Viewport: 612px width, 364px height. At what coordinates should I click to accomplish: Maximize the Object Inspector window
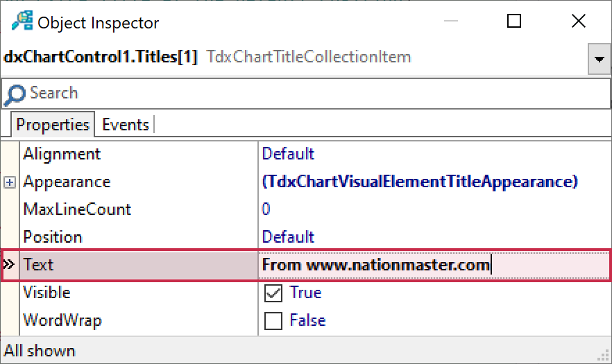tap(514, 21)
